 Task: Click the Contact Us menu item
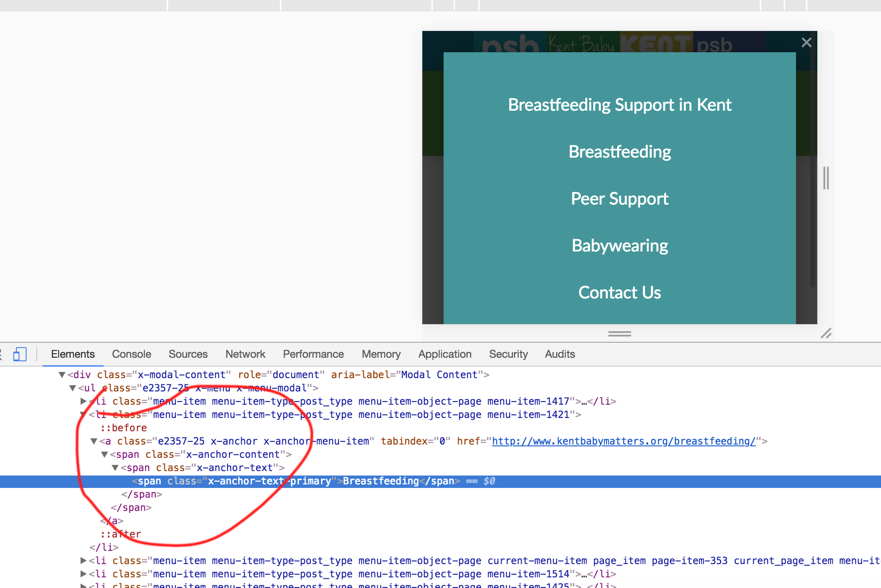click(x=619, y=293)
